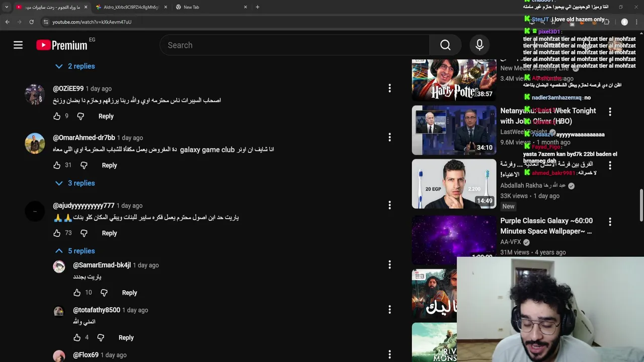Open options menu for @totafathy8500 reply
The width and height of the screenshot is (644, 362).
(389, 310)
